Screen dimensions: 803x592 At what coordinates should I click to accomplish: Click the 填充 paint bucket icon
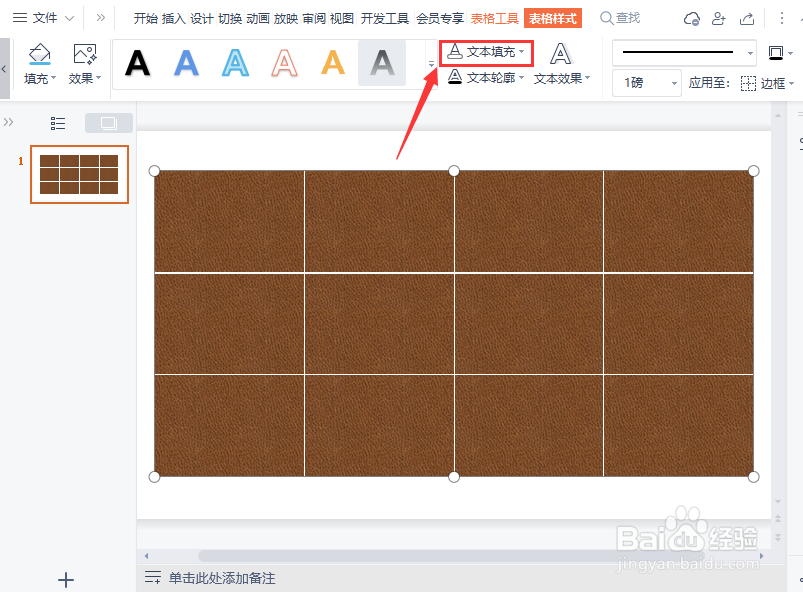[x=39, y=54]
